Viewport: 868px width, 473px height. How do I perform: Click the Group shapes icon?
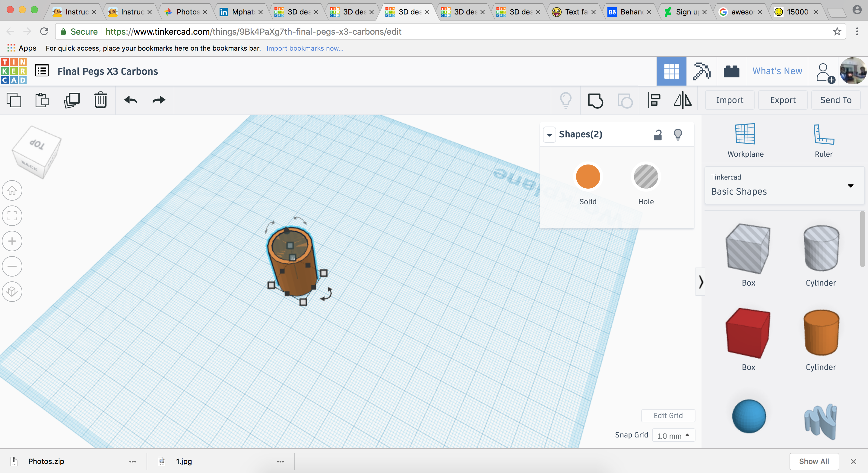tap(595, 100)
